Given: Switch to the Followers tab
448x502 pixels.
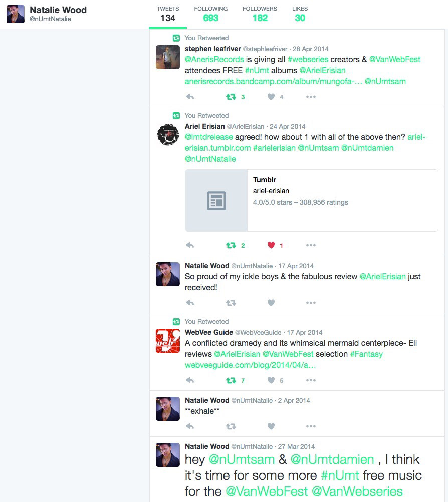Looking at the screenshot, I should 260,14.
